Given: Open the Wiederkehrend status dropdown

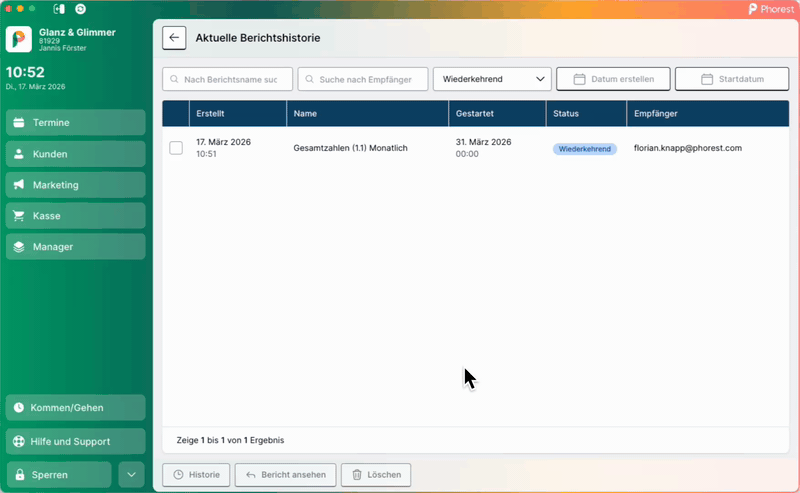Looking at the screenshot, I should 492,79.
